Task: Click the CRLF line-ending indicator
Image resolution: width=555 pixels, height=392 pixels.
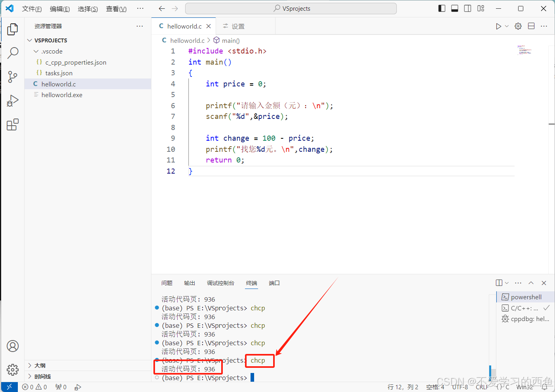Action: 482,387
